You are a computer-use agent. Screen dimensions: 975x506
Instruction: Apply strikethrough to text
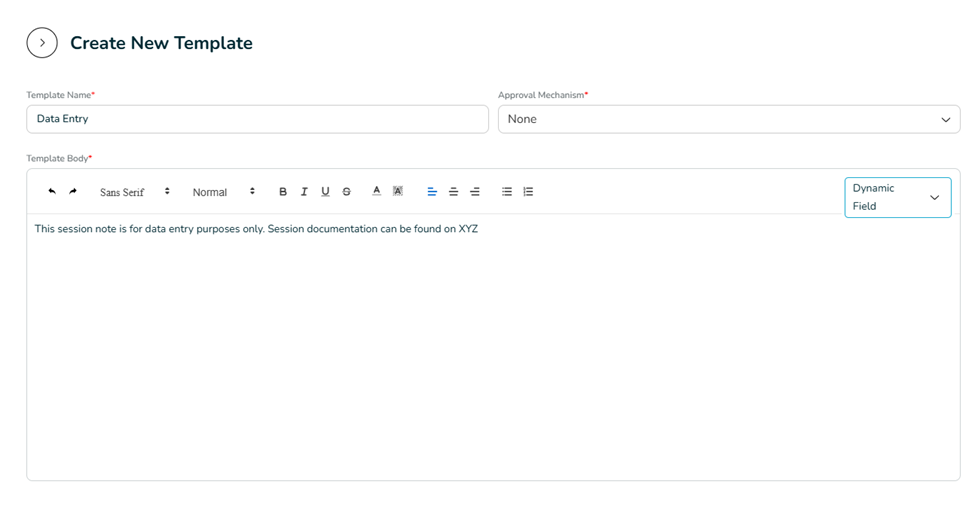pos(347,192)
